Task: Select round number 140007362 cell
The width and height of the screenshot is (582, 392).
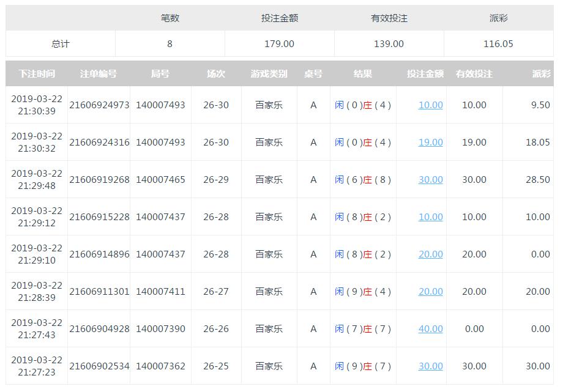Action: (160, 366)
